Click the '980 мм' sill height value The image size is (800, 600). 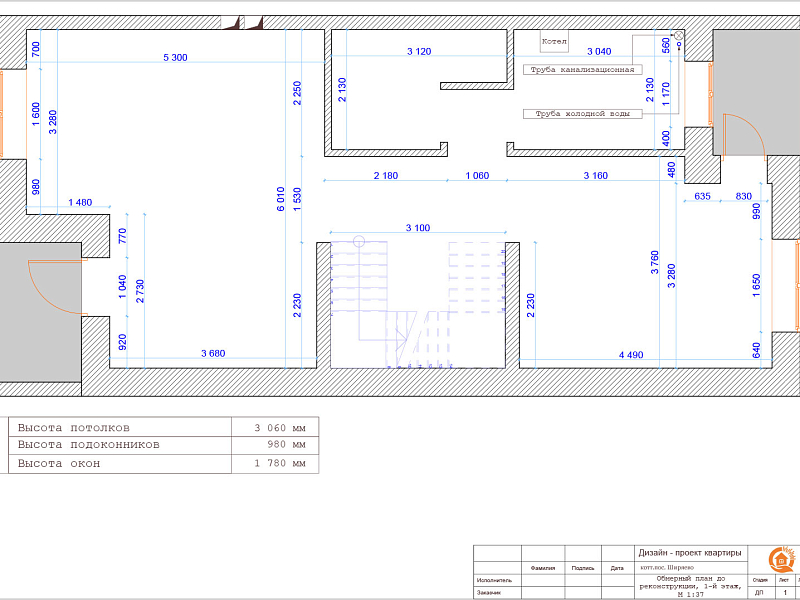point(286,444)
